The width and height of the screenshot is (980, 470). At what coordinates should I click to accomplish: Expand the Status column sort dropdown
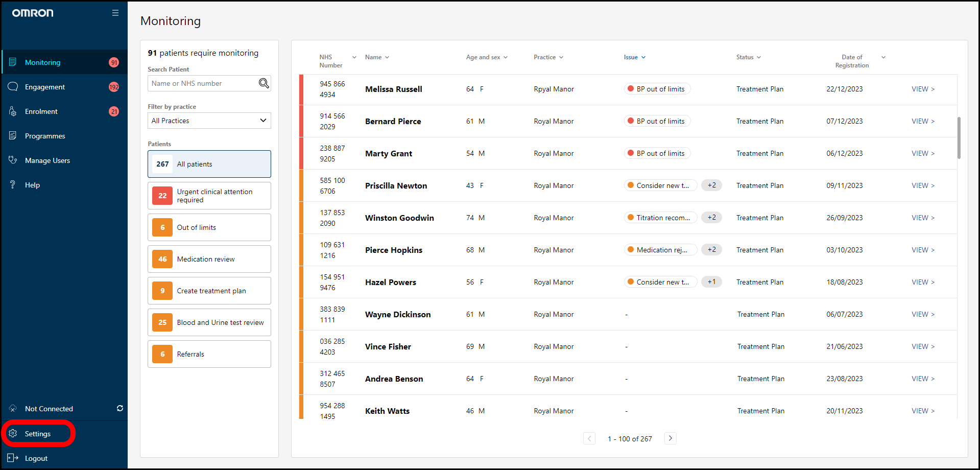tap(759, 57)
